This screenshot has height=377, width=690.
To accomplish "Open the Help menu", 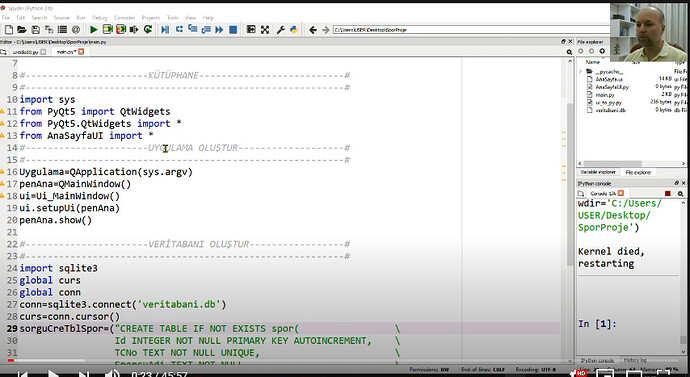I will click(208, 18).
